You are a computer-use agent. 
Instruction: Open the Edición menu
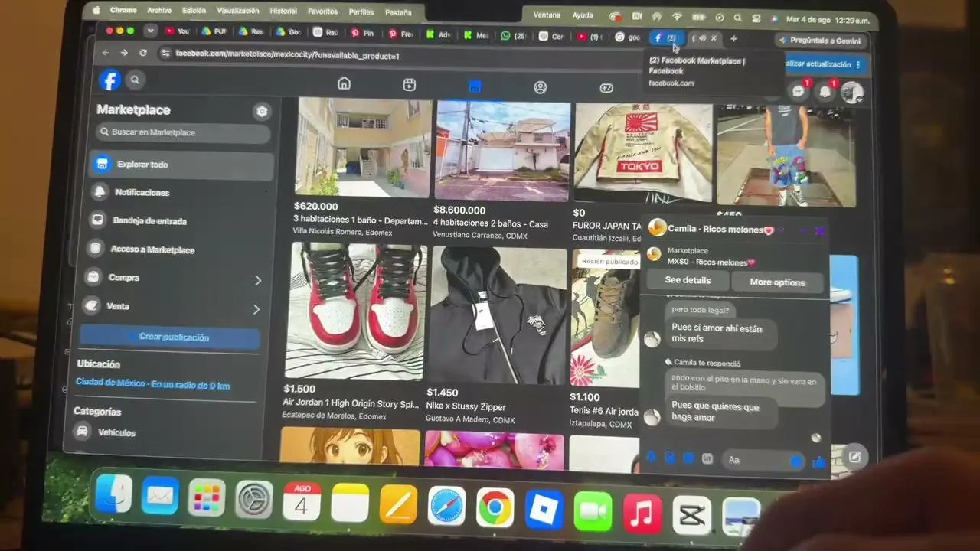[194, 11]
